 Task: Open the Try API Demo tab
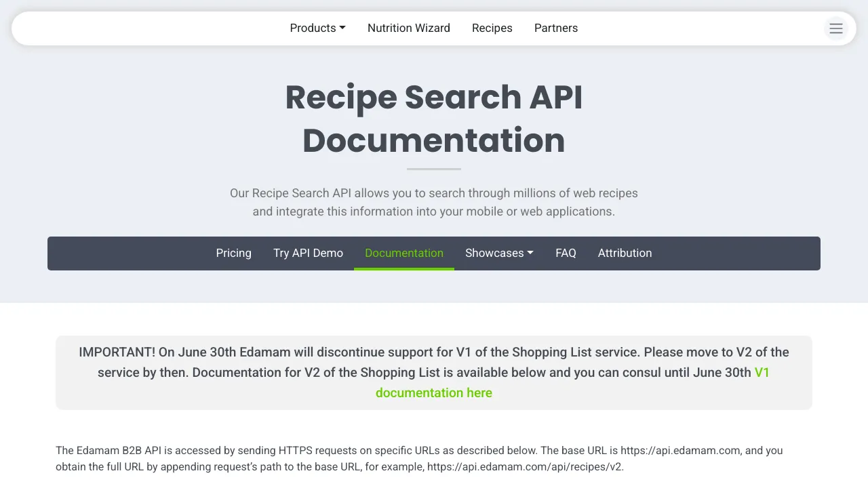tap(308, 253)
